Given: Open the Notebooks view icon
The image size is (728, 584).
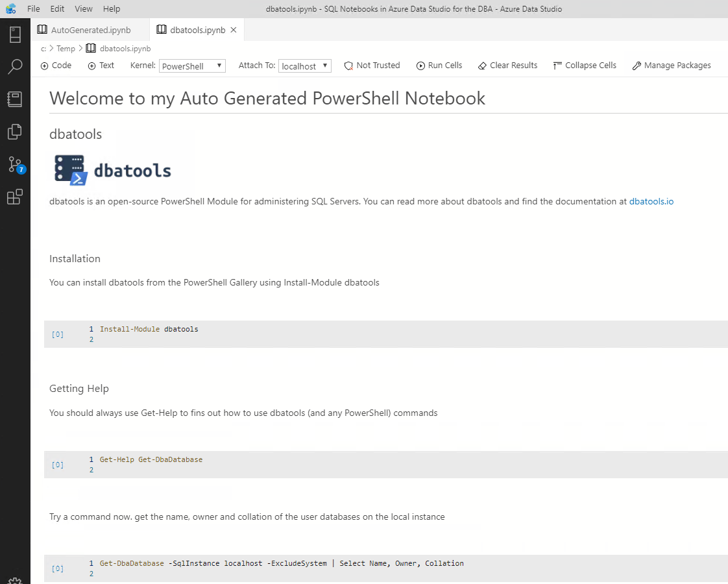Looking at the screenshot, I should tap(15, 99).
